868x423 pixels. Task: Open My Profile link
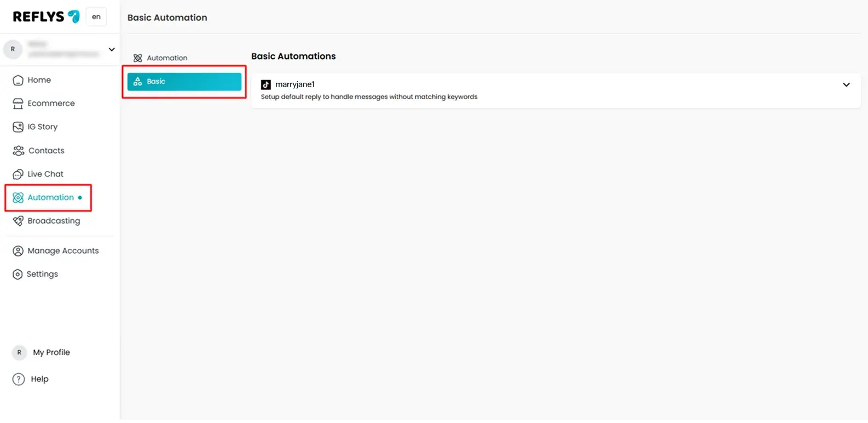tap(51, 352)
